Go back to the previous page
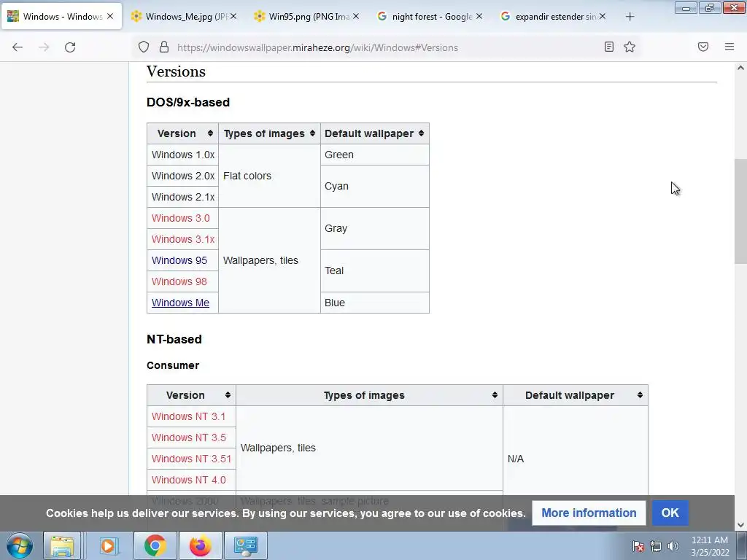 coord(18,47)
